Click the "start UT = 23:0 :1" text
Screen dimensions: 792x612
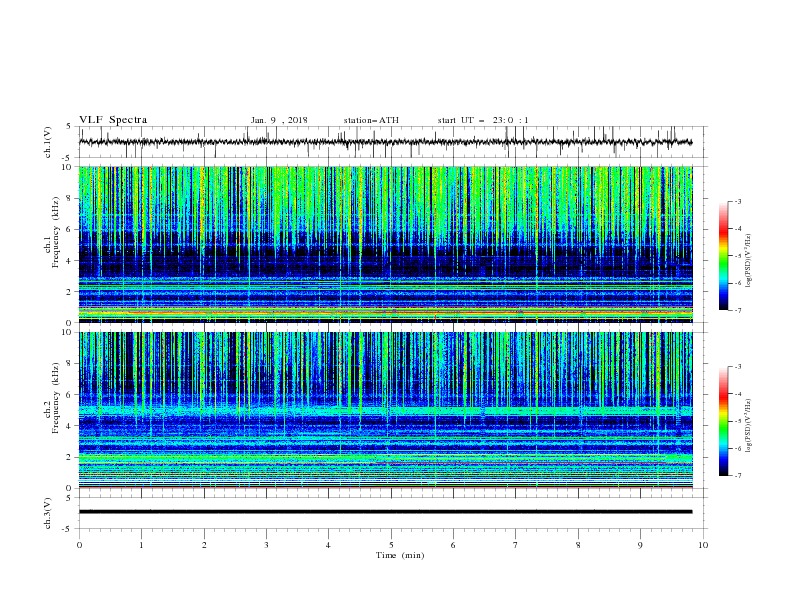click(x=483, y=120)
